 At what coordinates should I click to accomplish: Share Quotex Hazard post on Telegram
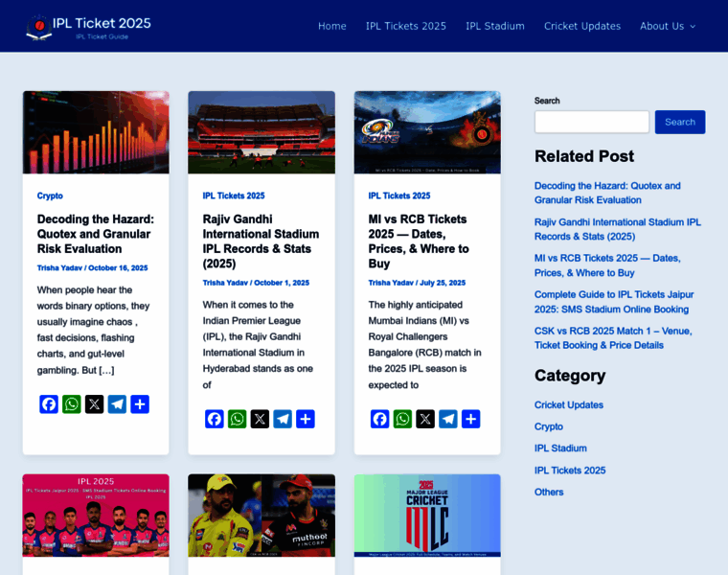tap(117, 404)
